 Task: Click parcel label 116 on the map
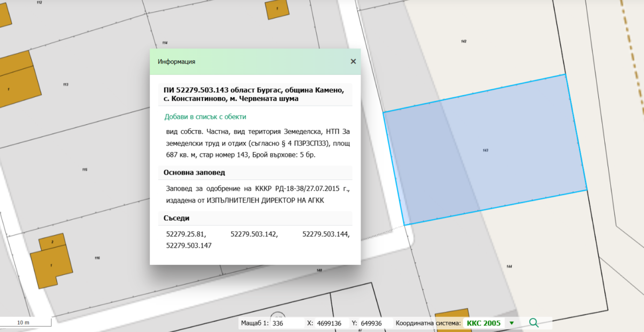[97, 258]
